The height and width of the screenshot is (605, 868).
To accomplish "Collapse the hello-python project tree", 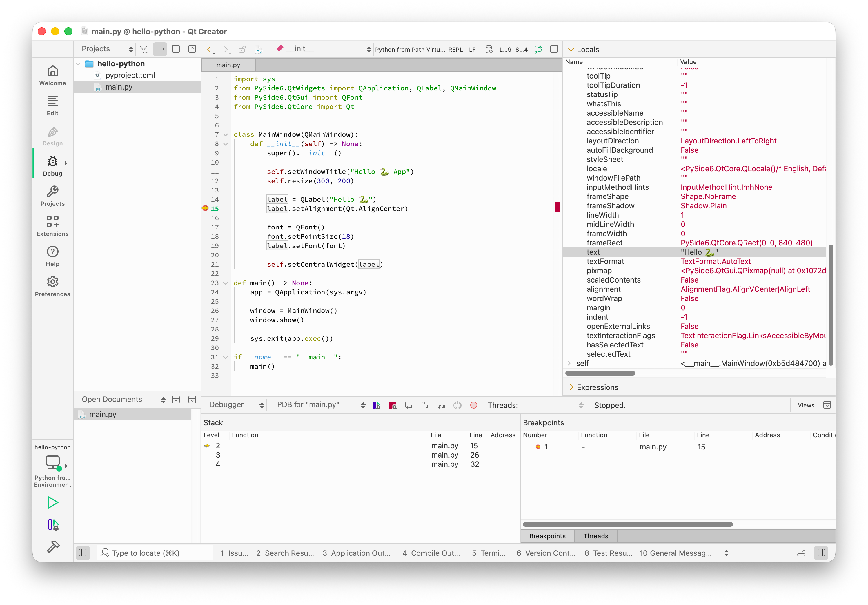I will coord(78,64).
